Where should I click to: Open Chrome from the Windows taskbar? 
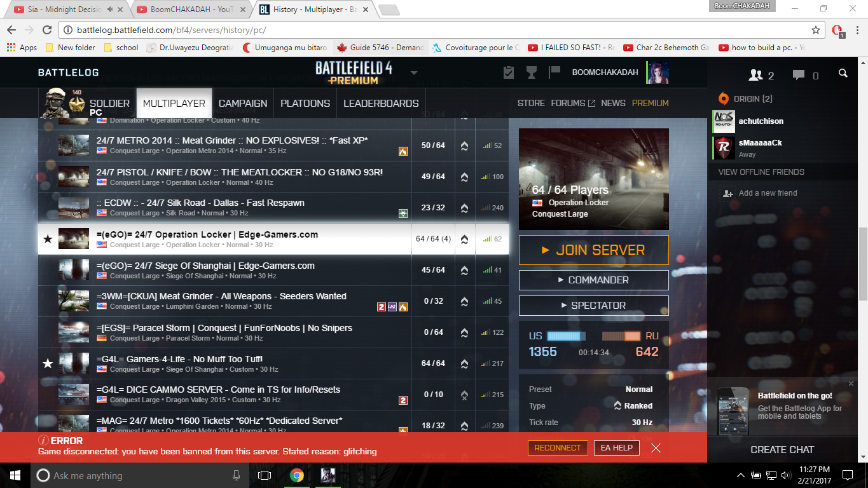click(296, 475)
